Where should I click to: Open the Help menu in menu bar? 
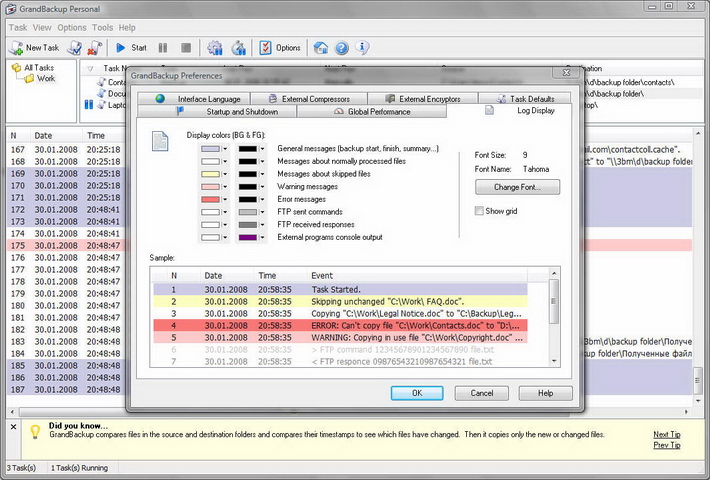click(127, 28)
